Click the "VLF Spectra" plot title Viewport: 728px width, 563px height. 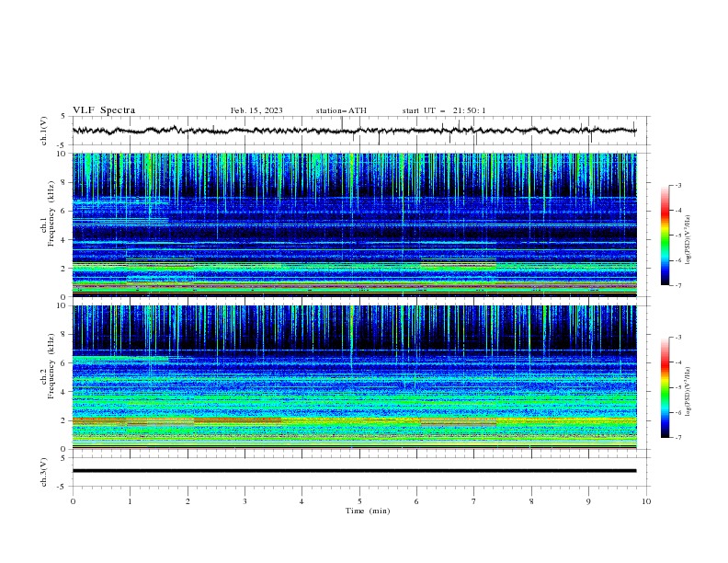pyautogui.click(x=104, y=110)
